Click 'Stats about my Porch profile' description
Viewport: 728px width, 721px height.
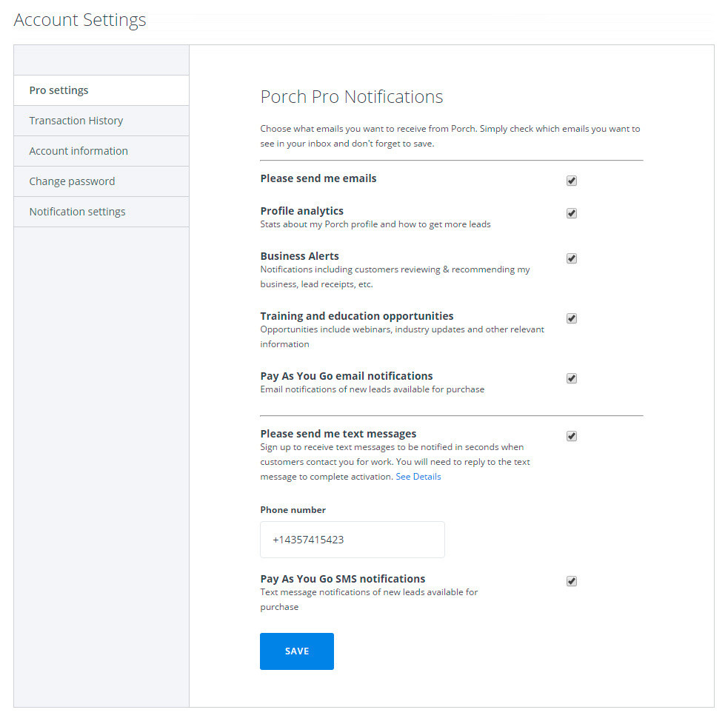(x=375, y=224)
